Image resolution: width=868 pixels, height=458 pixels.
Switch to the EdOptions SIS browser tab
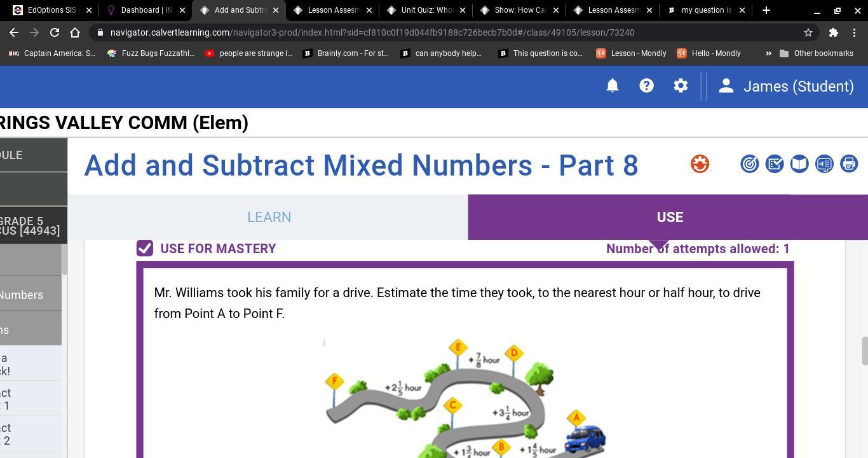click(x=51, y=10)
